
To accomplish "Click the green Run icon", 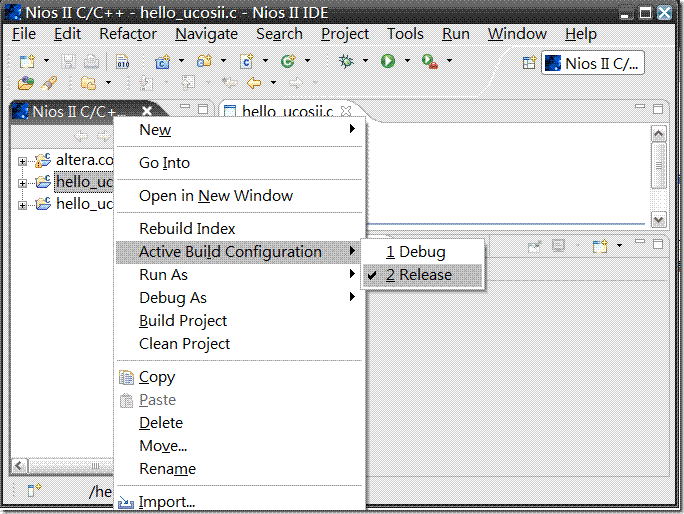I will (x=388, y=61).
